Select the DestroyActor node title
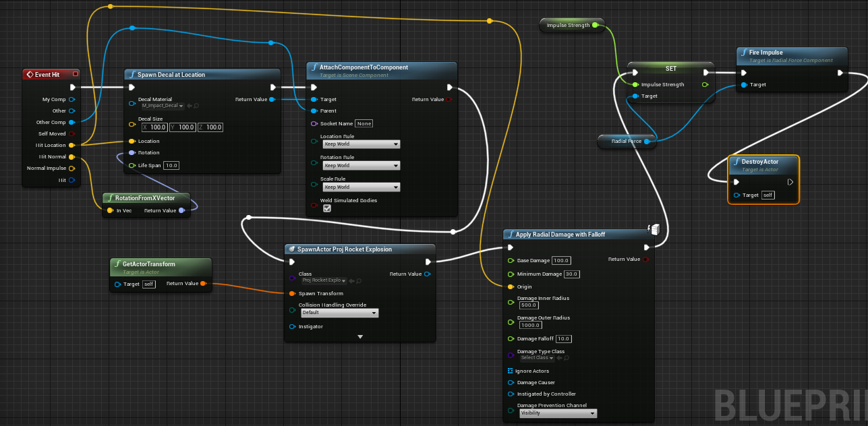 pyautogui.click(x=759, y=162)
